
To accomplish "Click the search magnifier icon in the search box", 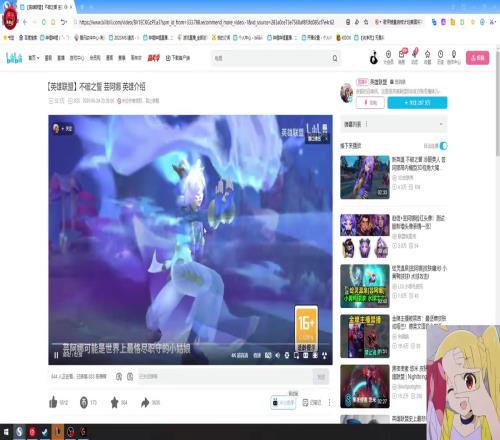I will [x=335, y=58].
